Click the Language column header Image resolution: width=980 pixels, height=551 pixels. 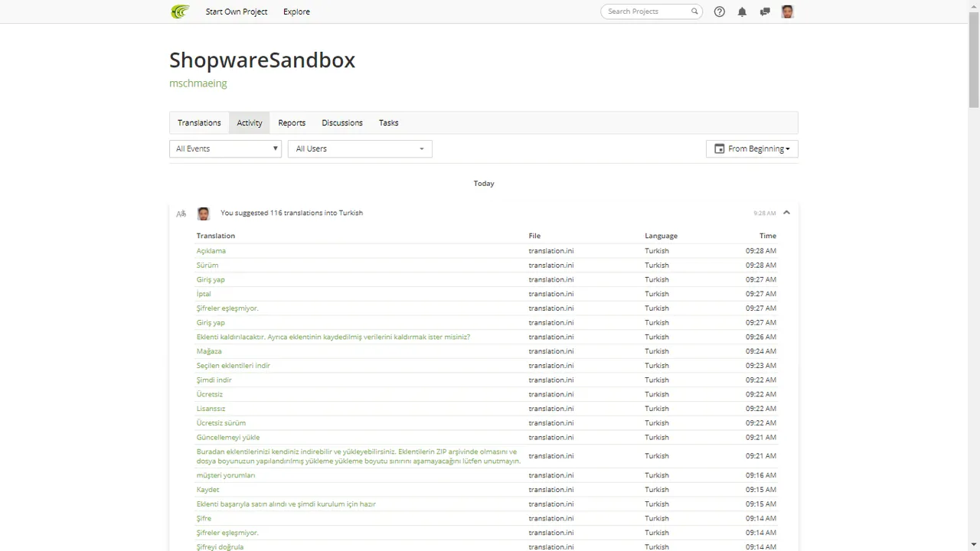click(x=661, y=236)
